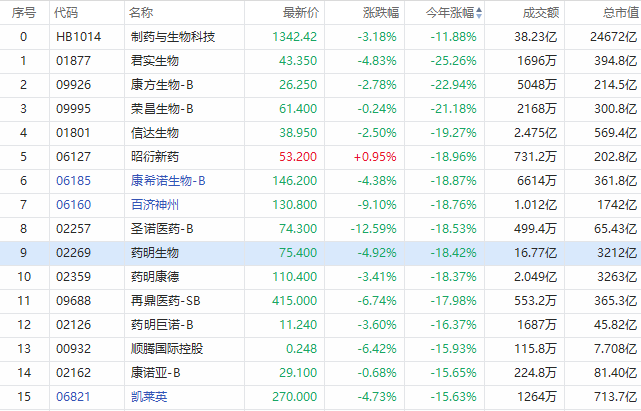This screenshot has height=411, width=641.
Task: Click the price 146.200
Action: [295, 181]
